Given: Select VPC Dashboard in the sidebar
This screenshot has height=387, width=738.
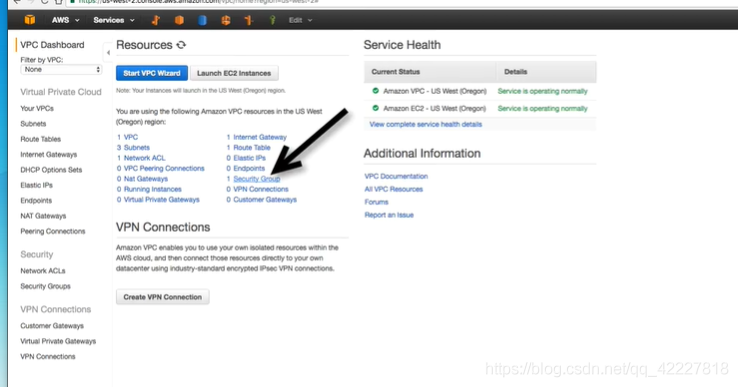Looking at the screenshot, I should point(52,45).
